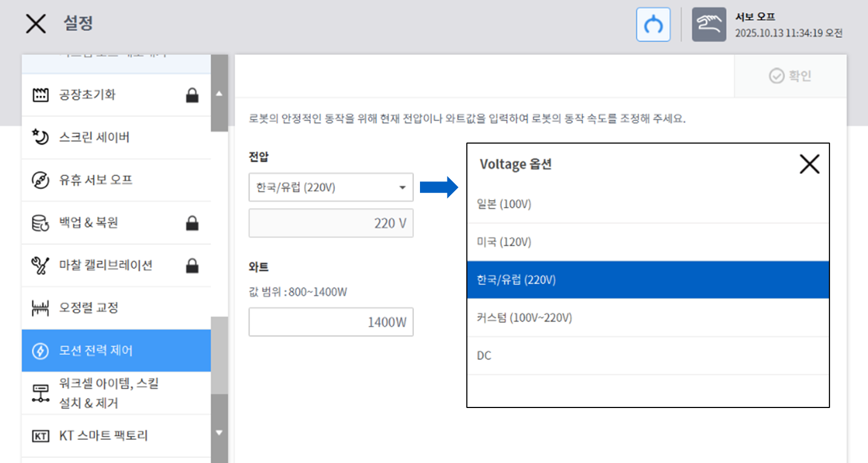Click the friction calibration (마찰 캘리브레이션) icon
The height and width of the screenshot is (463, 868).
(x=40, y=266)
